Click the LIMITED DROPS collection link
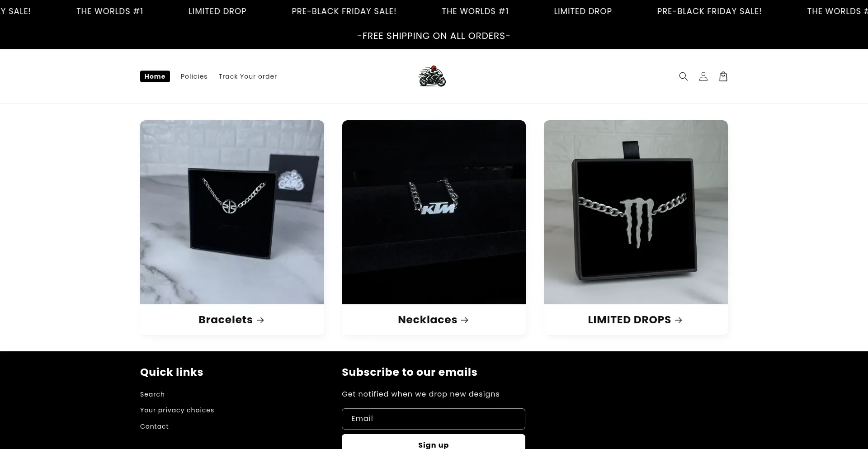This screenshot has width=868, height=449. click(629, 320)
